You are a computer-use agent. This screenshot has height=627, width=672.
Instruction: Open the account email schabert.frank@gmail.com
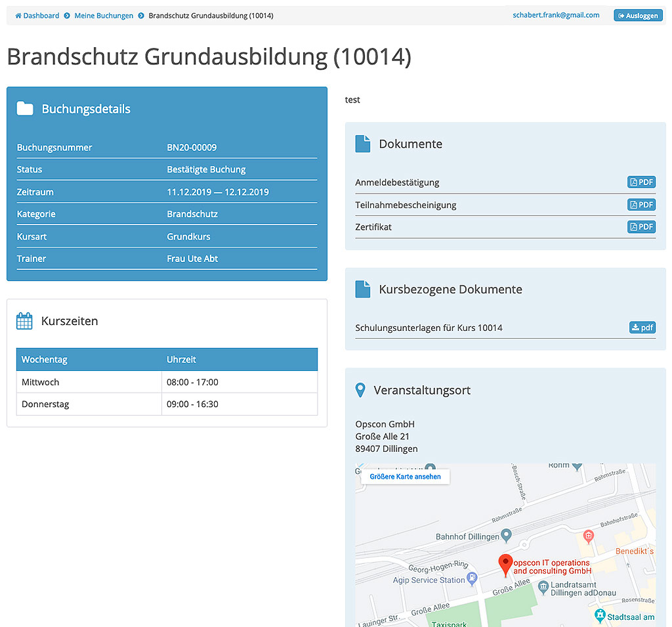pyautogui.click(x=556, y=15)
